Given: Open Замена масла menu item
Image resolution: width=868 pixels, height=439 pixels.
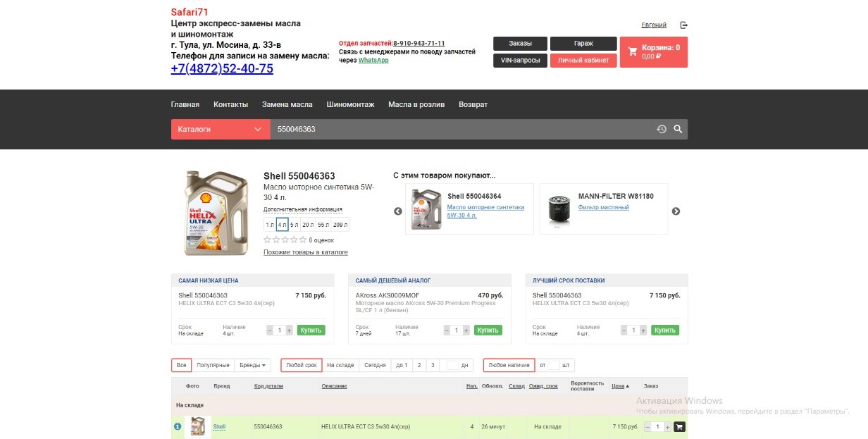Looking at the screenshot, I should tap(287, 104).
